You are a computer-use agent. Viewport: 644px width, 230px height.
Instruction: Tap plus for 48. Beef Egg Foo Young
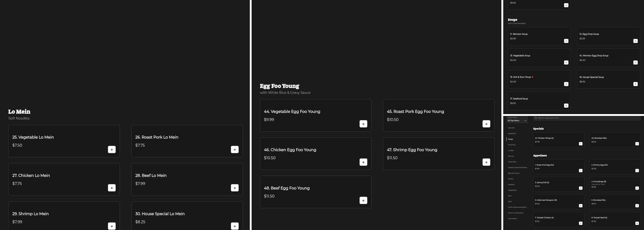coord(363,200)
